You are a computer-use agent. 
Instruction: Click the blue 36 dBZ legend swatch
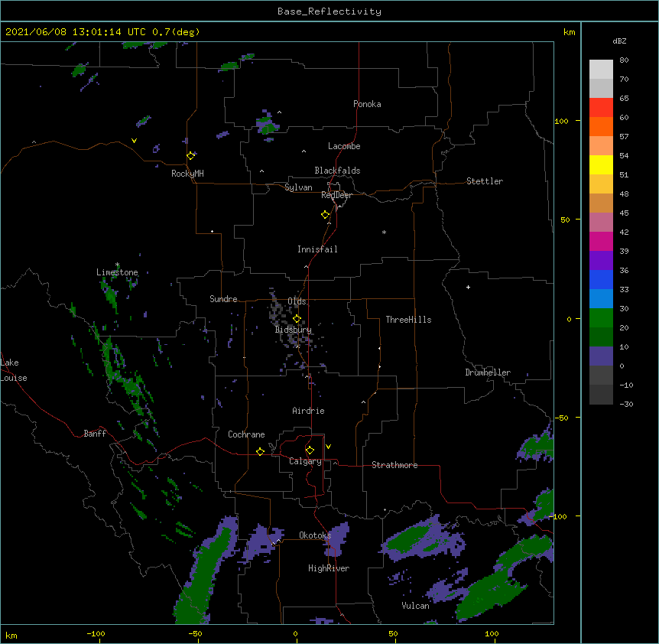pyautogui.click(x=601, y=279)
